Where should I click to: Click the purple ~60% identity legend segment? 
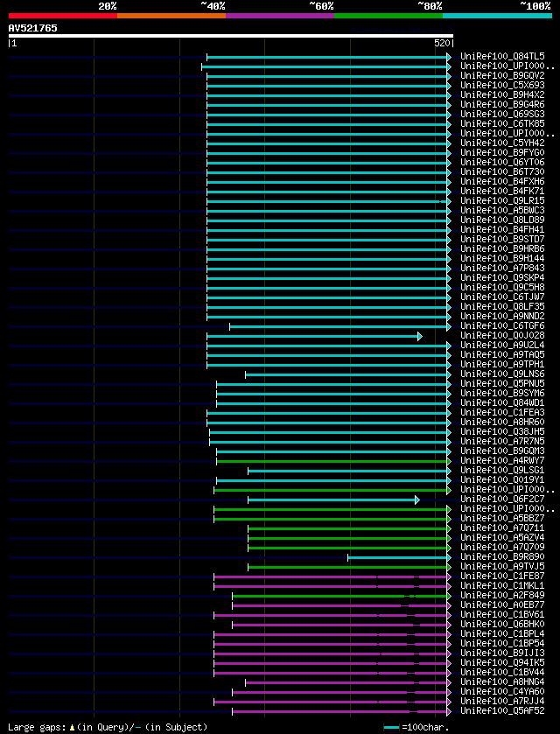(280, 16)
